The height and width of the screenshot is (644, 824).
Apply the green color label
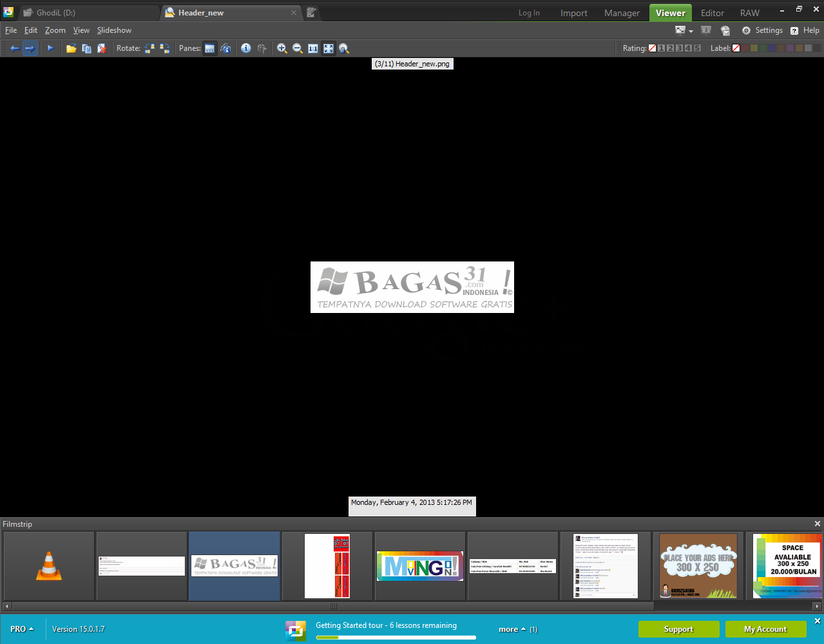pyautogui.click(x=763, y=48)
